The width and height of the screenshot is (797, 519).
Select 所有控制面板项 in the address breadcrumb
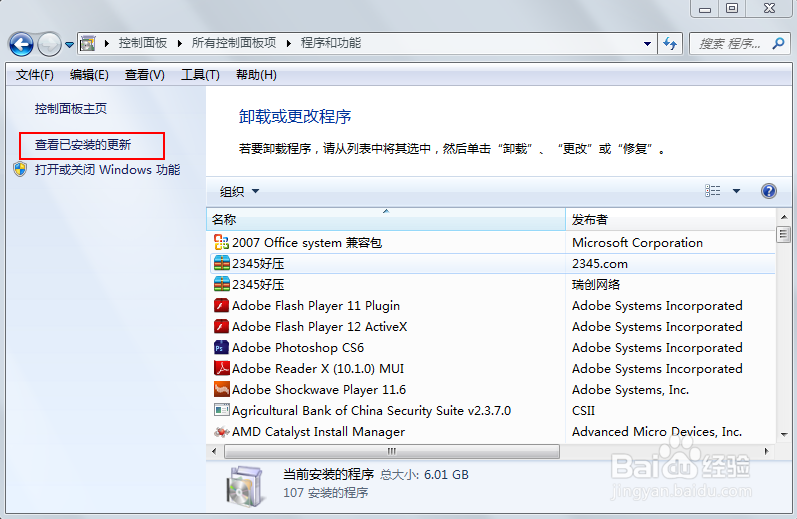233,43
